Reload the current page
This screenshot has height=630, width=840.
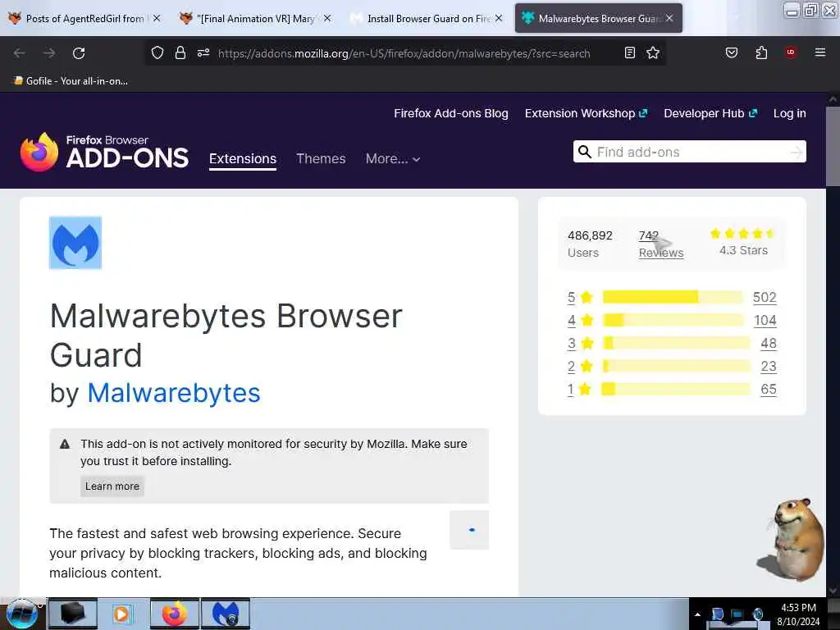point(79,53)
